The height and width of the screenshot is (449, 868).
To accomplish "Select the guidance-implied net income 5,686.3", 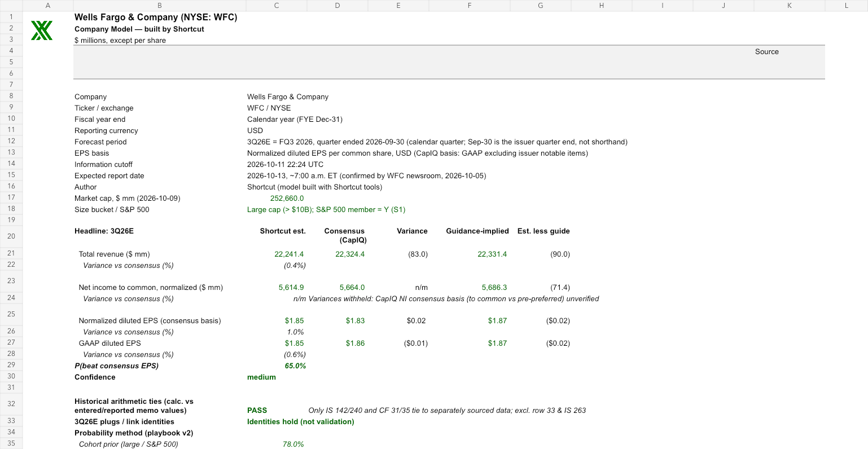I will point(494,287).
